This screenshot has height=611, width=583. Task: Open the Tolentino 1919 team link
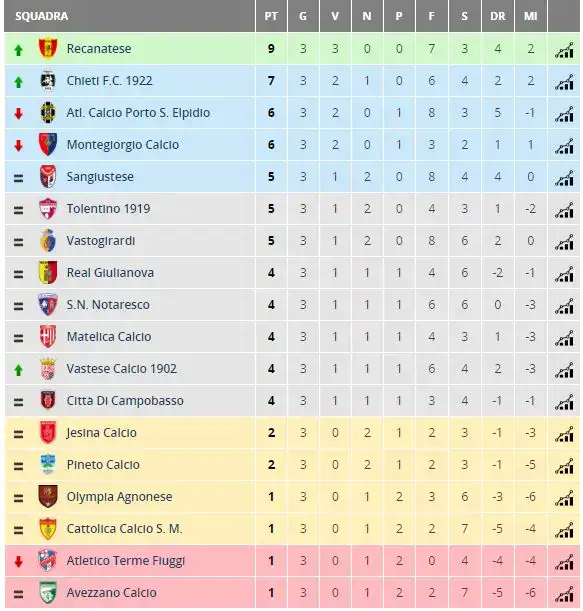[x=108, y=208]
